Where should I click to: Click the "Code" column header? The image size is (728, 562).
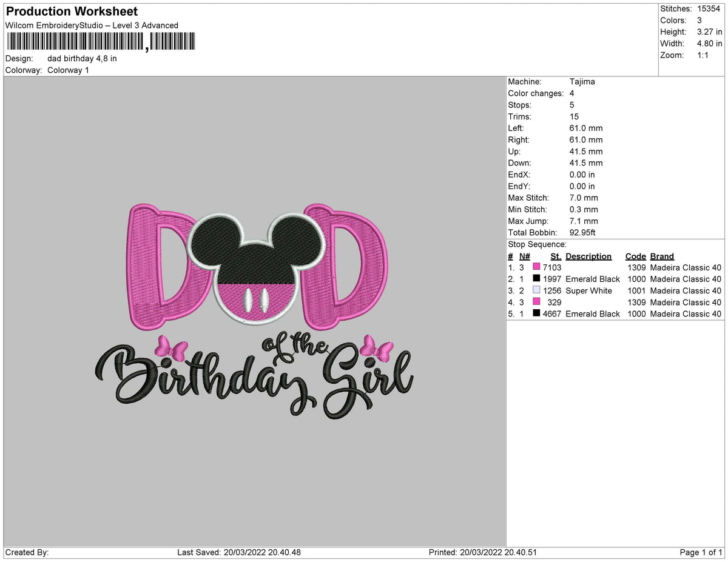click(636, 256)
